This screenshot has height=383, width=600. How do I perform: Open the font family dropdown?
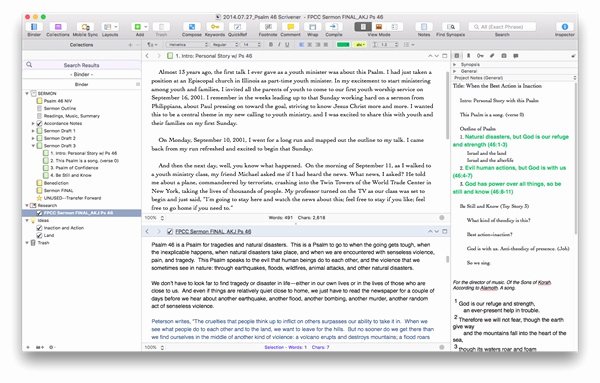pos(187,45)
